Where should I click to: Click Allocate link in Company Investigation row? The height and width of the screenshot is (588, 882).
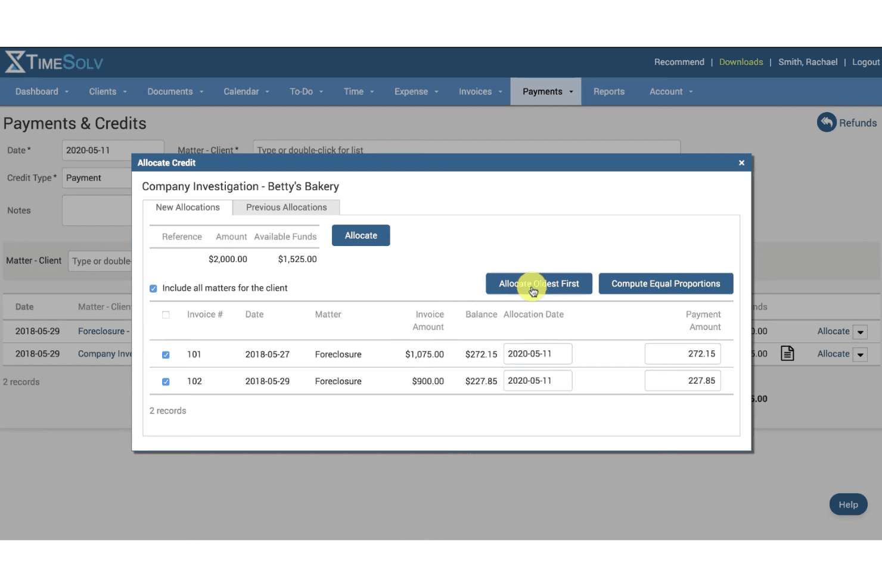point(833,354)
